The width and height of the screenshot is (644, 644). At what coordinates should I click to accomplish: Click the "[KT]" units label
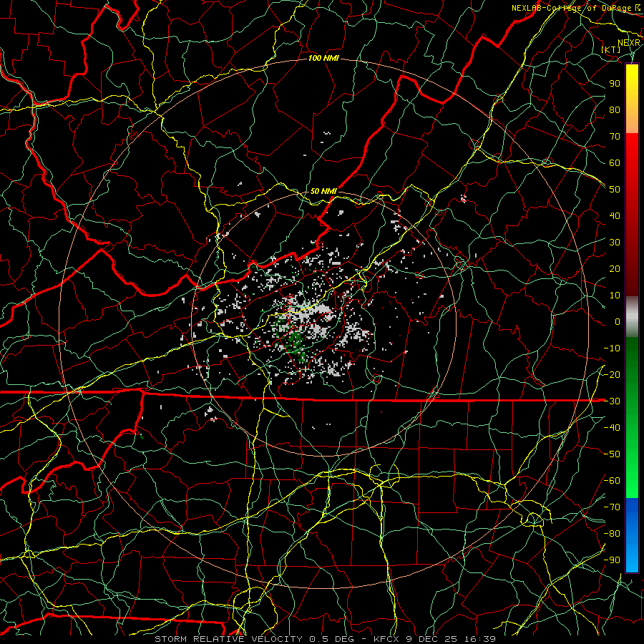click(x=611, y=49)
